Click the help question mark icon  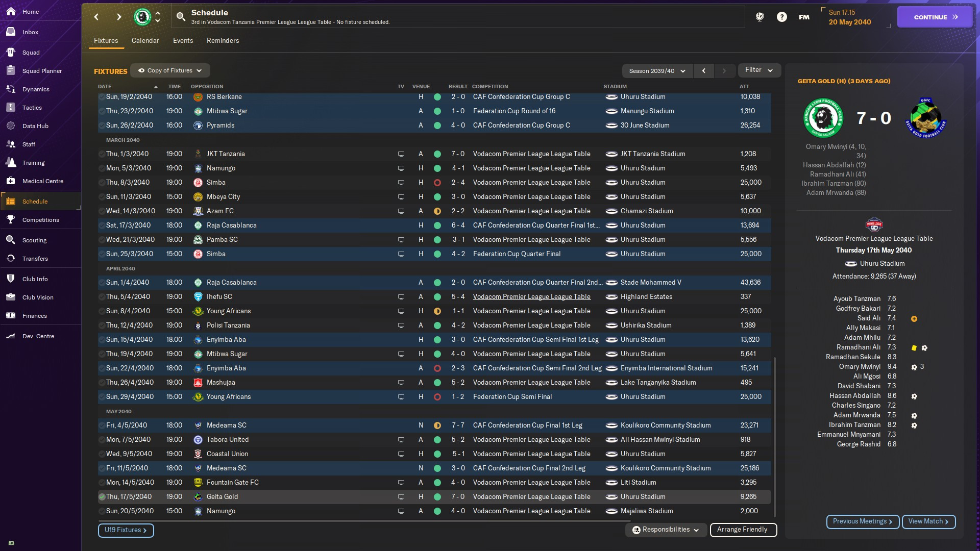(781, 17)
